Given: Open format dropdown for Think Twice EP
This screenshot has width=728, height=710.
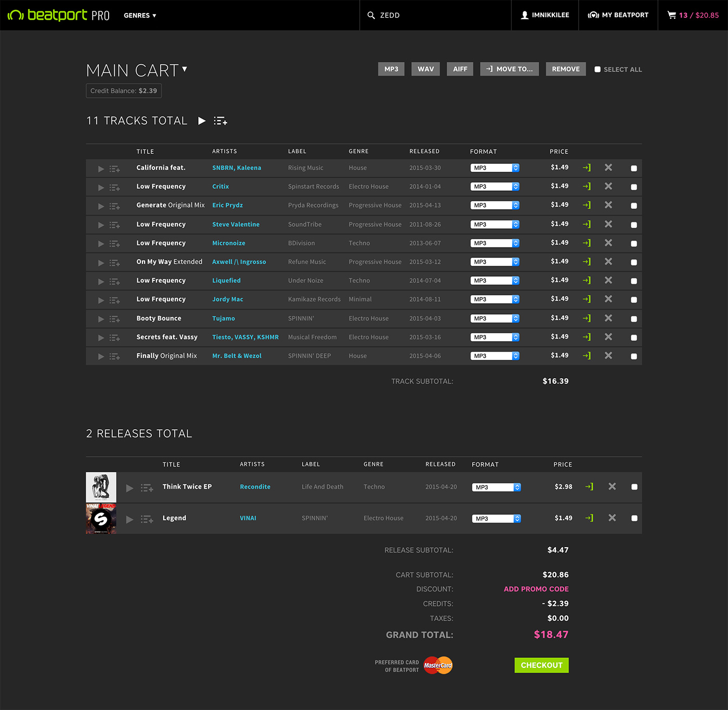Looking at the screenshot, I should (x=497, y=487).
